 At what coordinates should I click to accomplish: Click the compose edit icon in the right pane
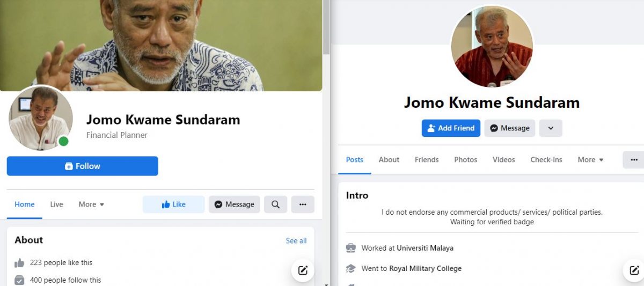634,270
